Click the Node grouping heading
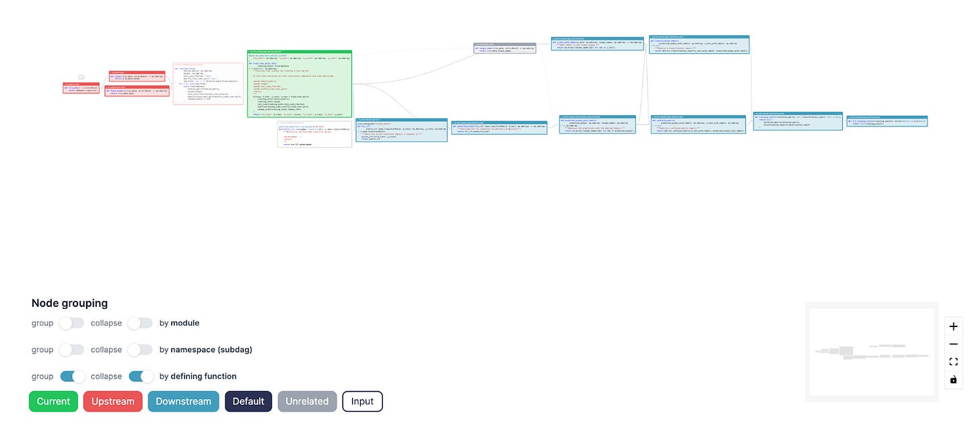Screen dimensions: 980x430 [70, 303]
